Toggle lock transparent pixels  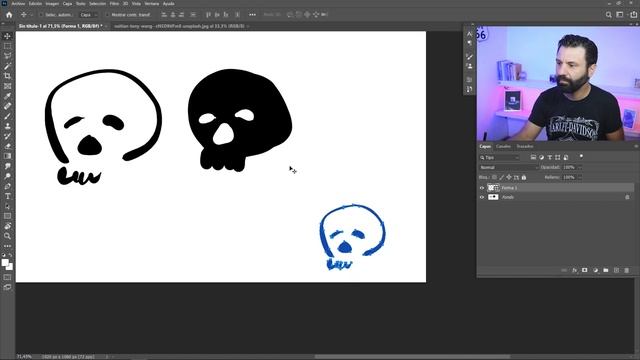[x=494, y=177]
